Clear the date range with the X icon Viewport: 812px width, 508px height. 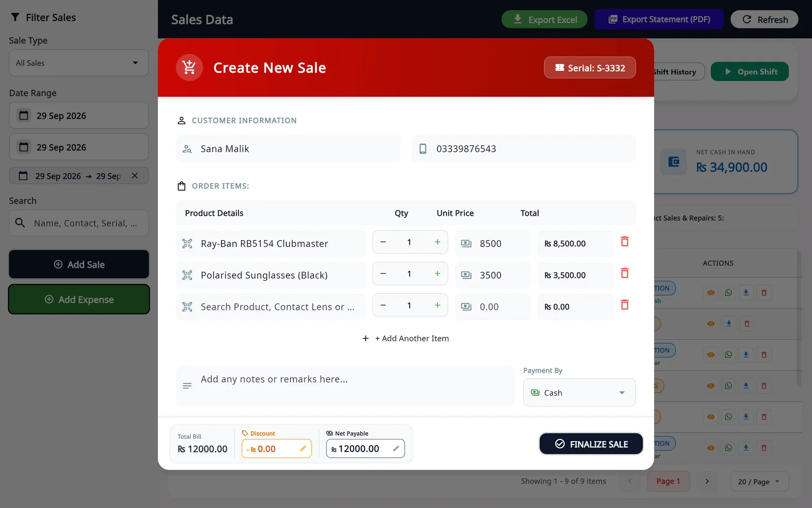135,176
